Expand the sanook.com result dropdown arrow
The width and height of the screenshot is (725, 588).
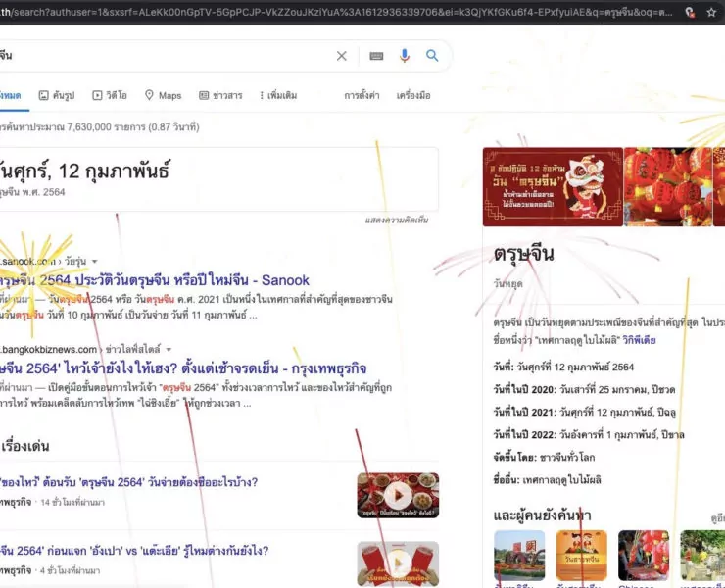[95, 262]
